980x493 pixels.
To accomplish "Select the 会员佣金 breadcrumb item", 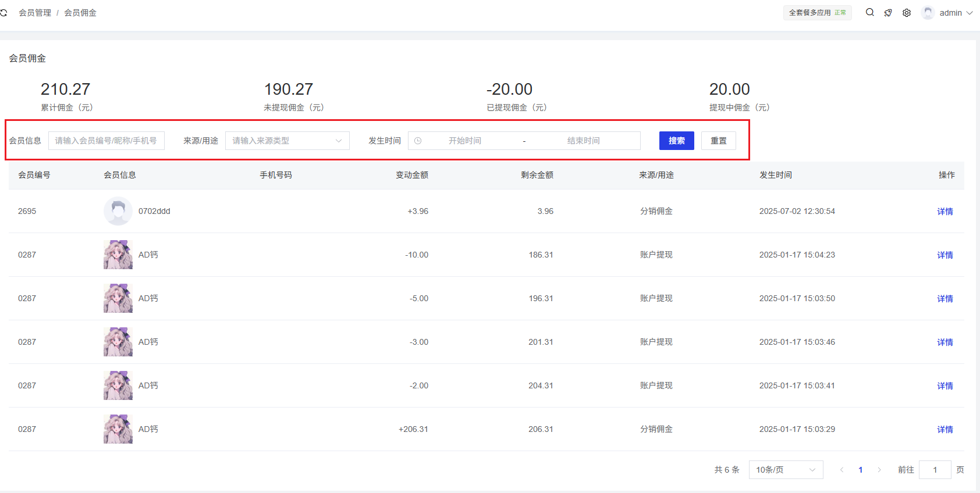I will [80, 13].
